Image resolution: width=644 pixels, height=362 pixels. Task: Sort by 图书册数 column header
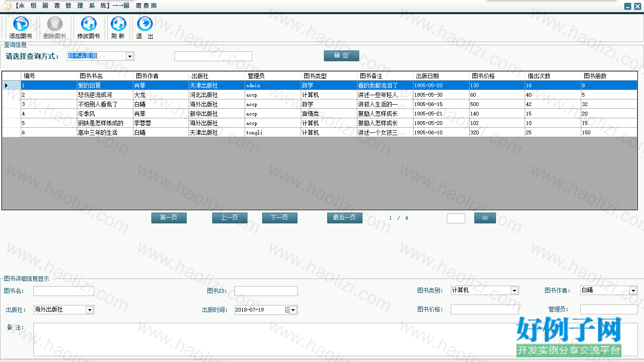(610, 76)
